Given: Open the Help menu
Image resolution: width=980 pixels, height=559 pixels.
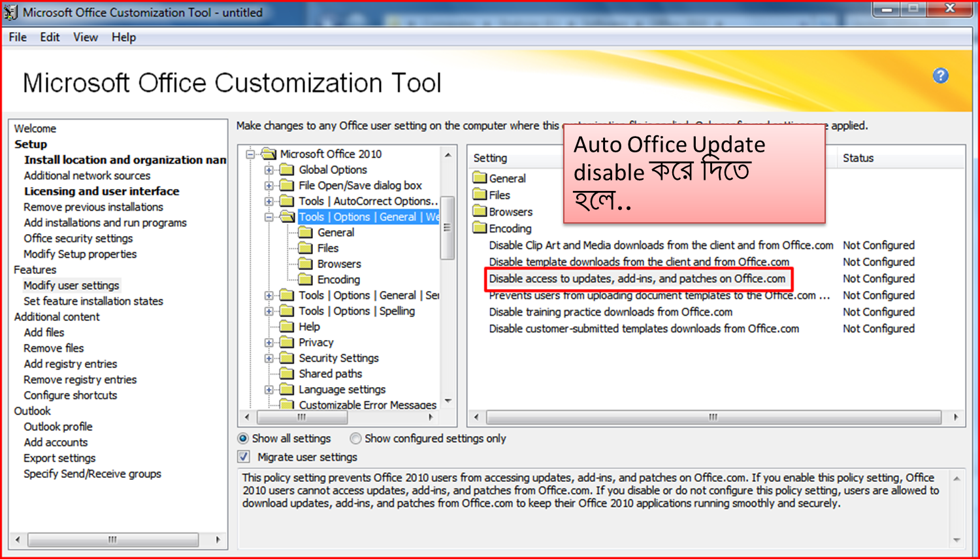Looking at the screenshot, I should click(123, 37).
